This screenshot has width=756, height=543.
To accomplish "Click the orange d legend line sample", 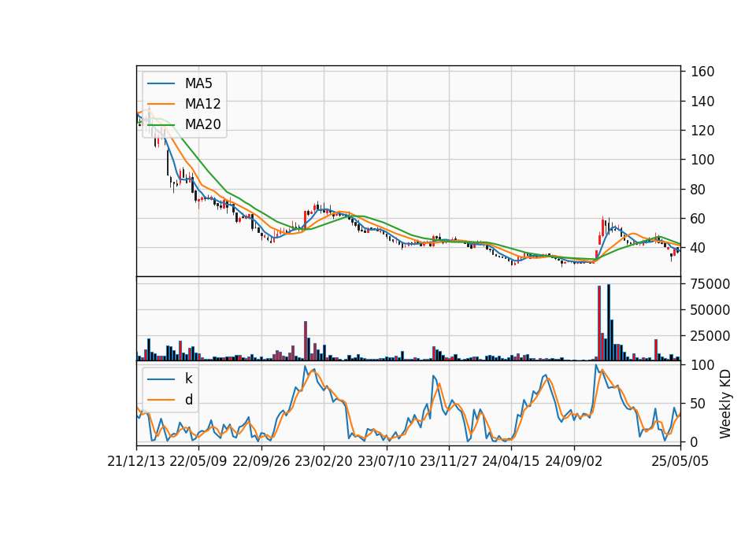I will tap(161, 400).
